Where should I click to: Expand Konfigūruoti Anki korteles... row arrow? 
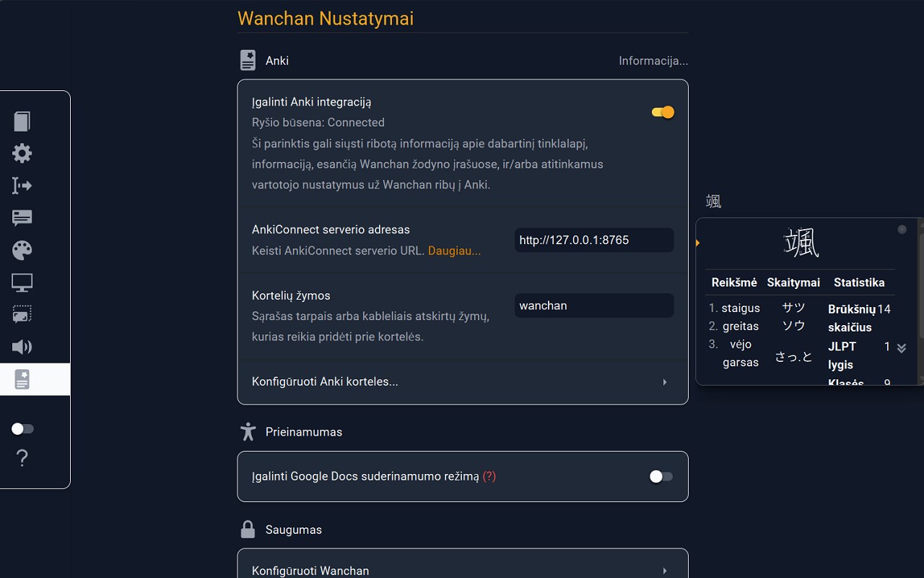665,381
